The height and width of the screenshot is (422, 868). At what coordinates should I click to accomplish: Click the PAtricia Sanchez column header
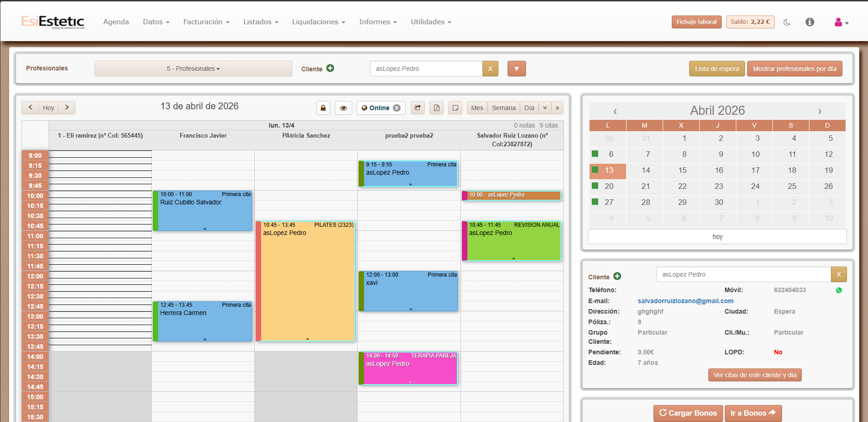(306, 135)
